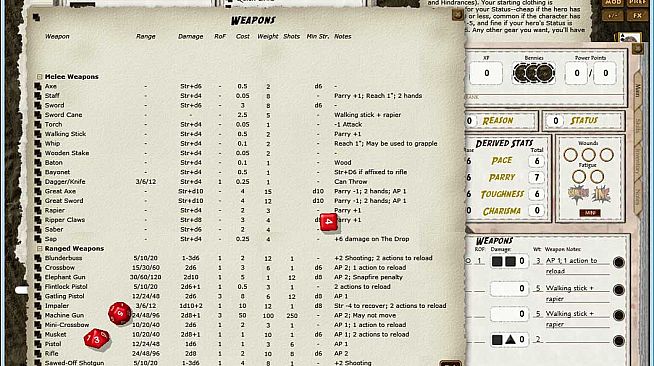Open the Ripper Claws link icon
The width and height of the screenshot is (654, 366).
[38, 220]
